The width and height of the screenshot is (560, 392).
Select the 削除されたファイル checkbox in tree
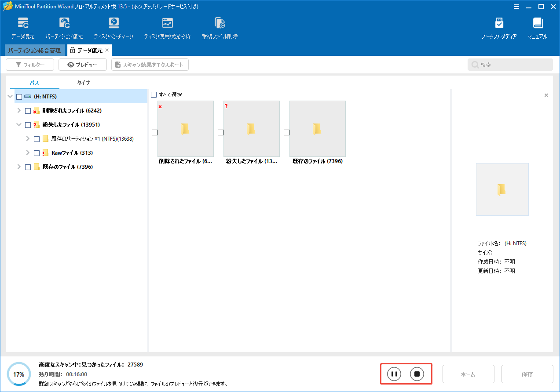(x=28, y=110)
